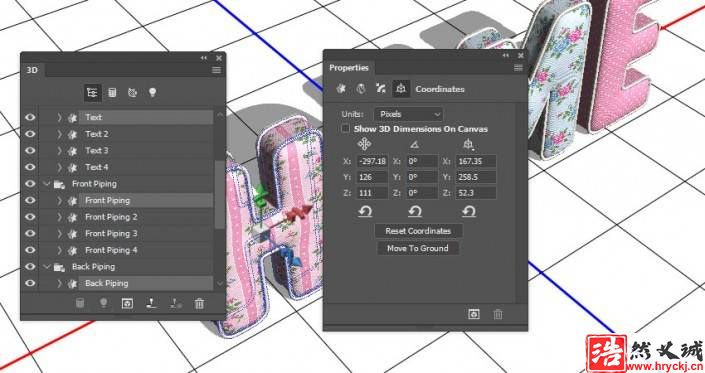The width and height of the screenshot is (705, 373).
Task: Filter 3D panel by Meshes
Action: coord(112,93)
